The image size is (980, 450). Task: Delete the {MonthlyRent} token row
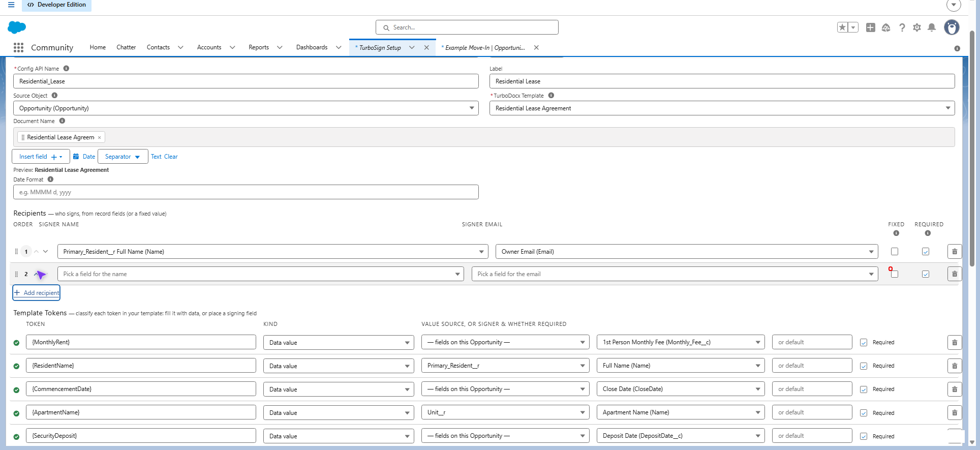(955, 343)
